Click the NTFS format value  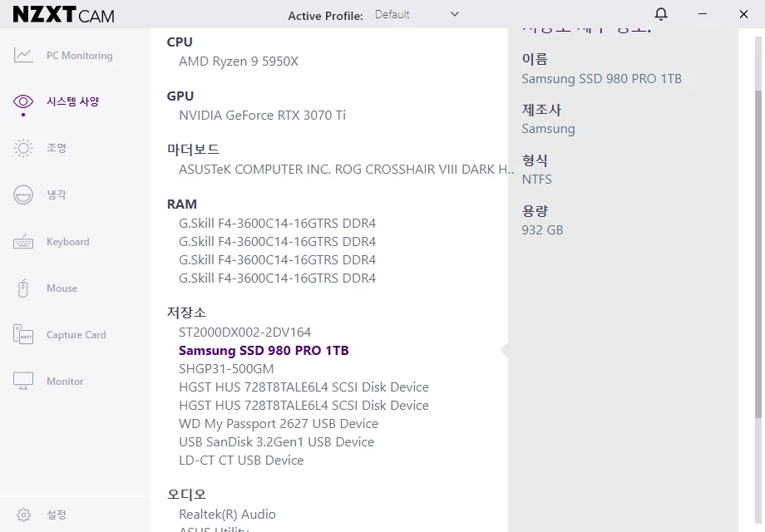click(536, 180)
